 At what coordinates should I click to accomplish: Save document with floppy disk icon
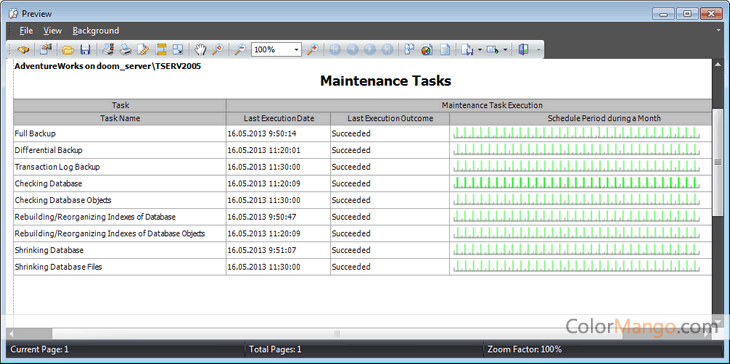click(x=85, y=49)
